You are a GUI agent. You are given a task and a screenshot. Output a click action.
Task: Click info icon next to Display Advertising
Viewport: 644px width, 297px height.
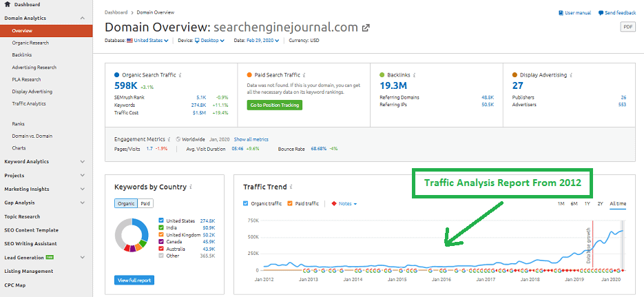571,75
